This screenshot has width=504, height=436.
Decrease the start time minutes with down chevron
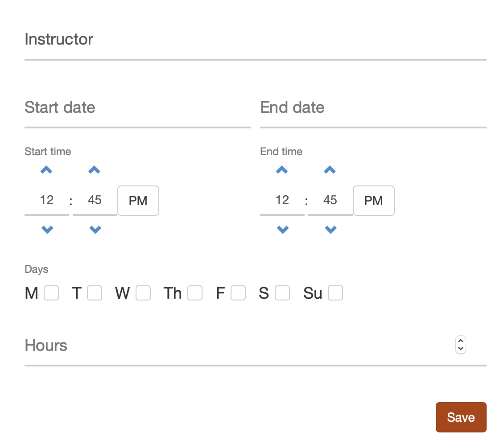coord(95,230)
